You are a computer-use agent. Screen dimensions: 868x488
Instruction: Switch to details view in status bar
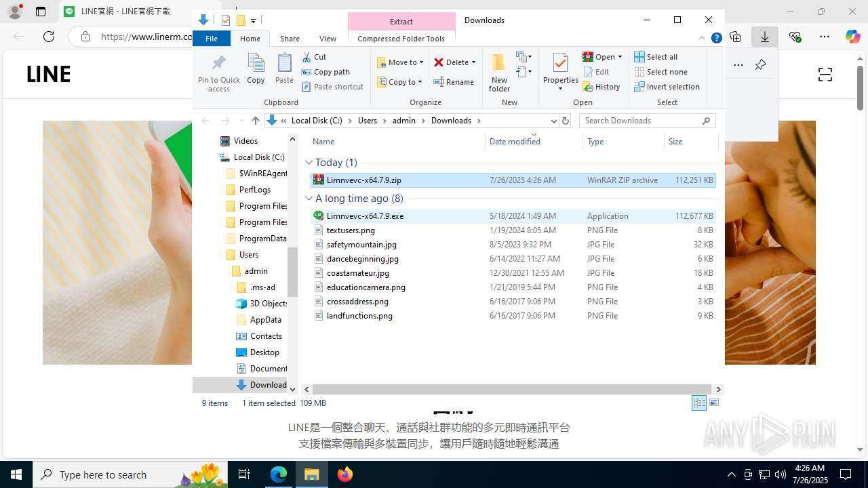tap(699, 403)
